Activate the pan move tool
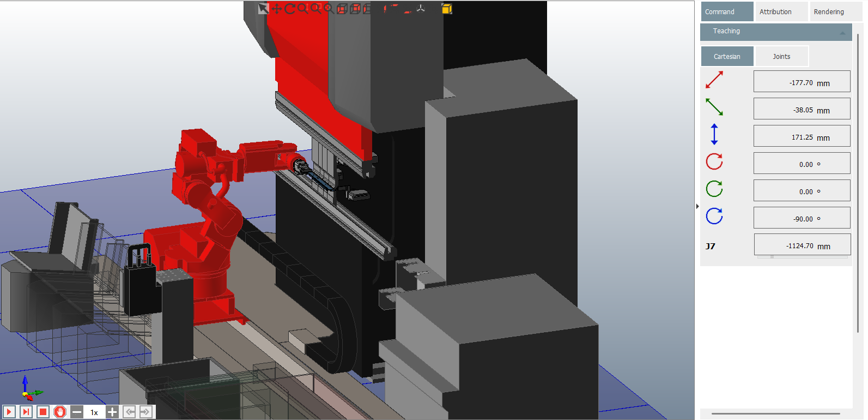 click(x=277, y=9)
